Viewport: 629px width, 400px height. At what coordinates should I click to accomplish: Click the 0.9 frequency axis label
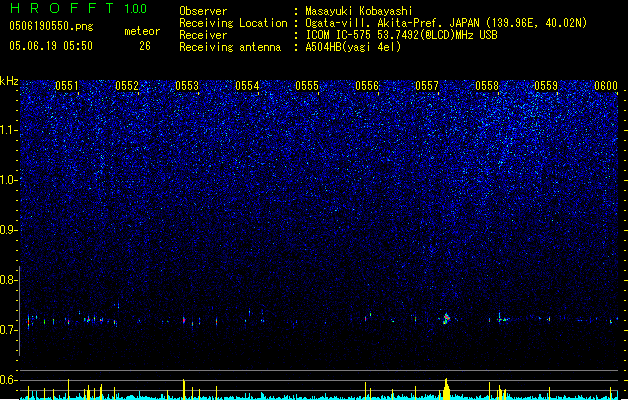[x=9, y=230]
